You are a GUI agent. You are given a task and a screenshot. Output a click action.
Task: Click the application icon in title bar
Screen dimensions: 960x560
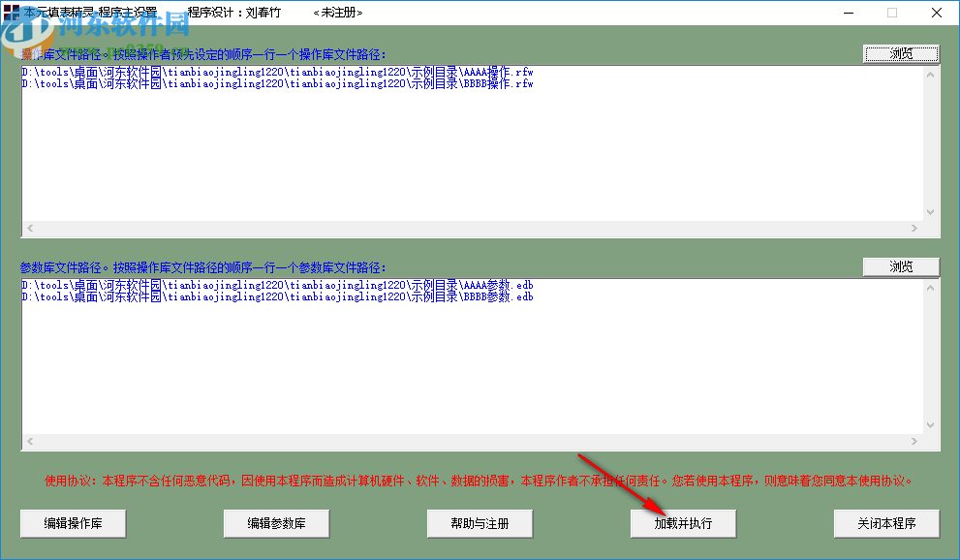[11, 13]
